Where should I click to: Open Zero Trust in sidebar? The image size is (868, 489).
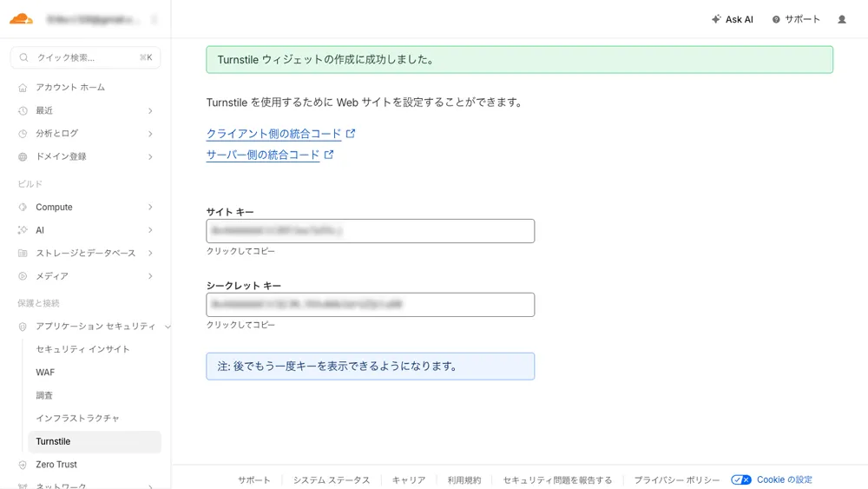click(56, 465)
